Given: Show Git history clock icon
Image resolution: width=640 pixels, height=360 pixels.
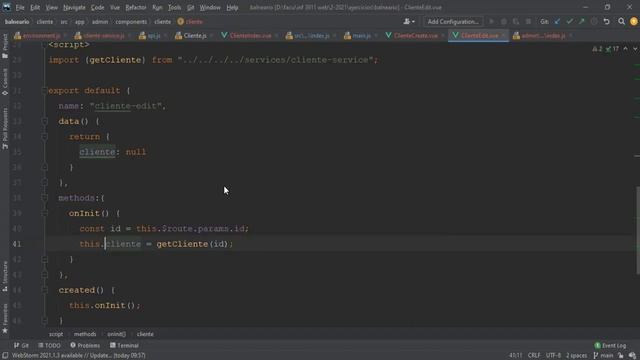Looking at the screenshot, I should click(x=594, y=22).
